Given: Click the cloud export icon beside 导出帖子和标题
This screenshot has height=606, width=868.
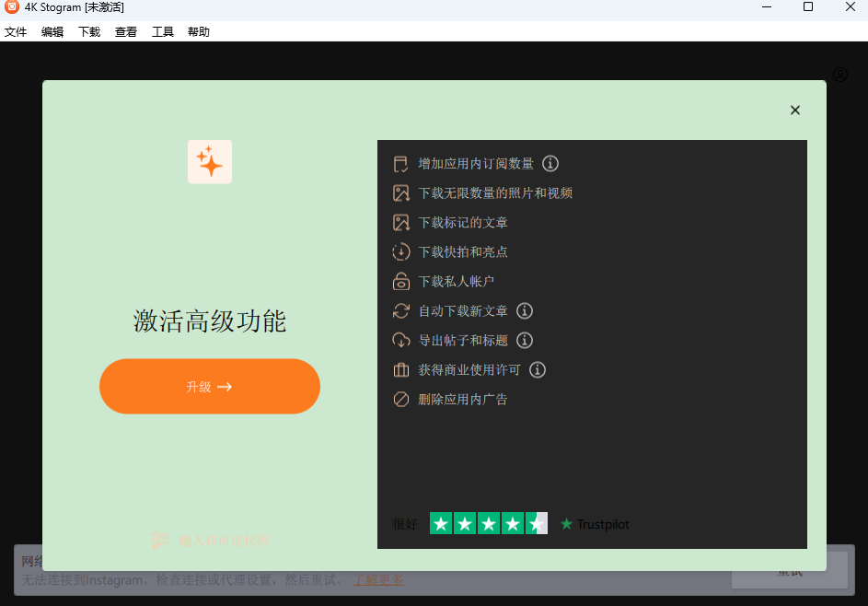Looking at the screenshot, I should (400, 340).
